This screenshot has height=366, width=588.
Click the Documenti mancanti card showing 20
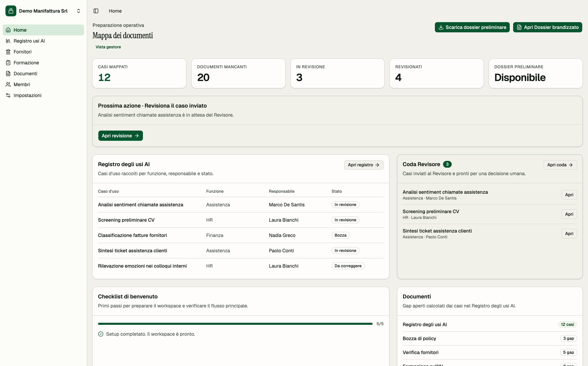[239, 73]
